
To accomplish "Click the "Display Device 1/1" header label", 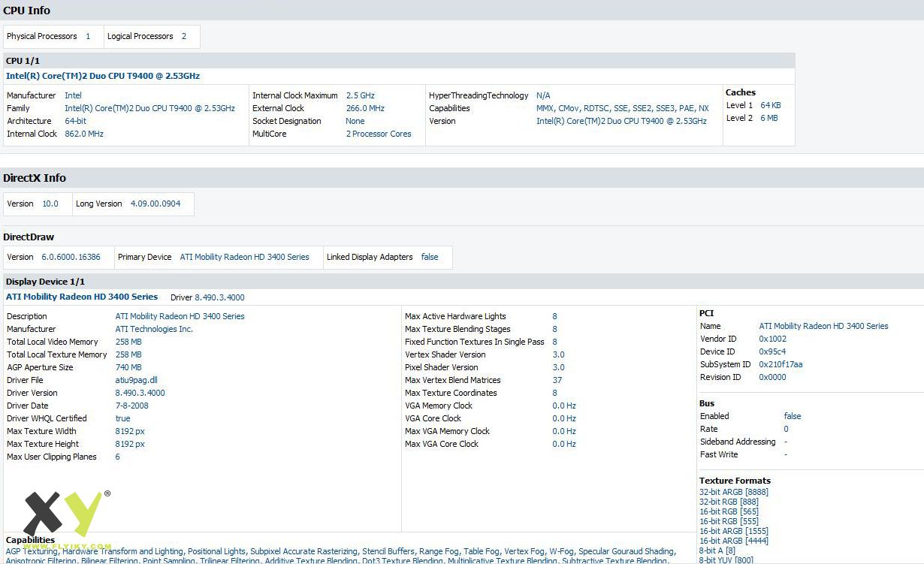I will pos(45,282).
